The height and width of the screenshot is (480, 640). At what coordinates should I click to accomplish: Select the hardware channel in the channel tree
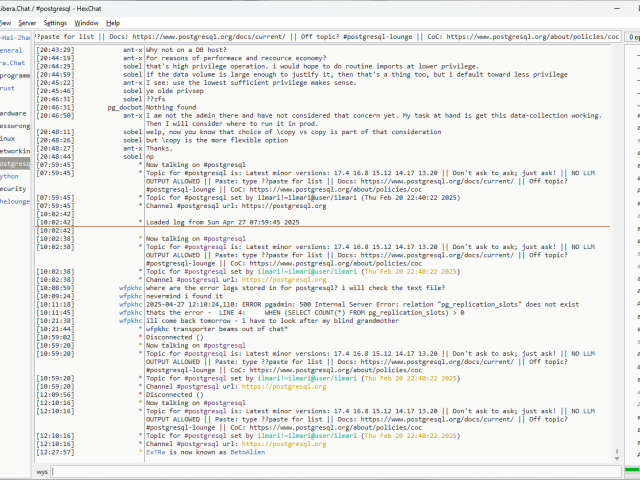point(14,113)
